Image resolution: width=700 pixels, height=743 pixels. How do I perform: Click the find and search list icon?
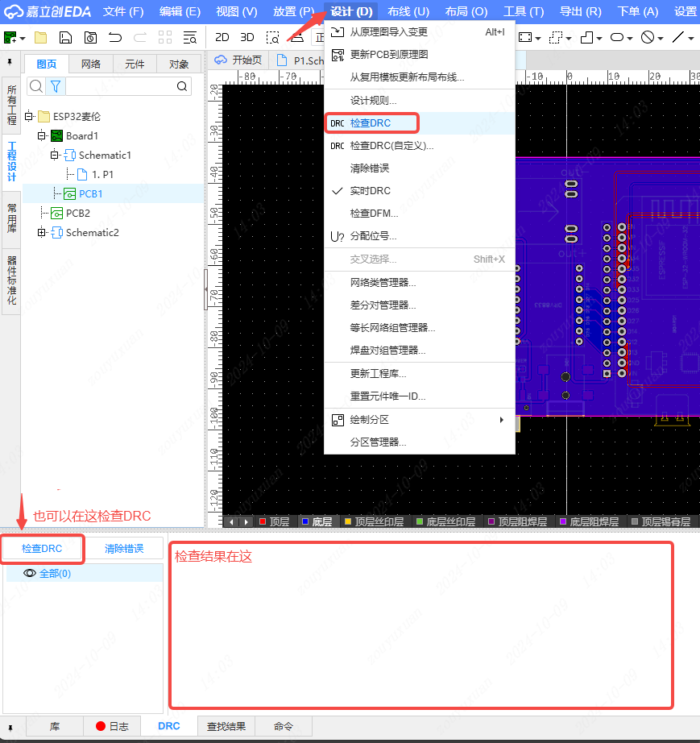click(x=190, y=37)
